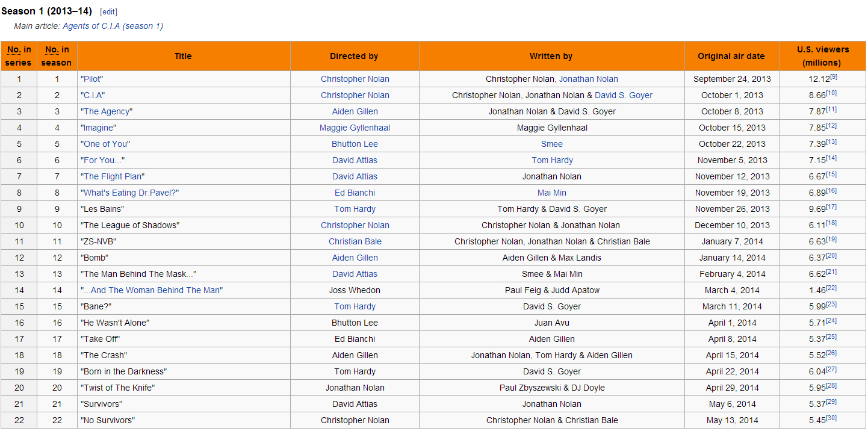
Task: Click the Mai Min writer link in episode 8
Action: coord(552,193)
